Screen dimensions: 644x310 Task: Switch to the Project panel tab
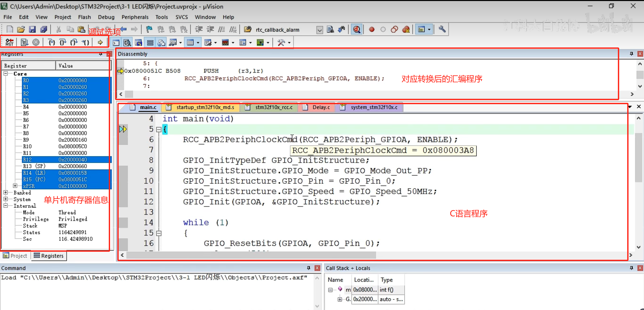(x=15, y=256)
